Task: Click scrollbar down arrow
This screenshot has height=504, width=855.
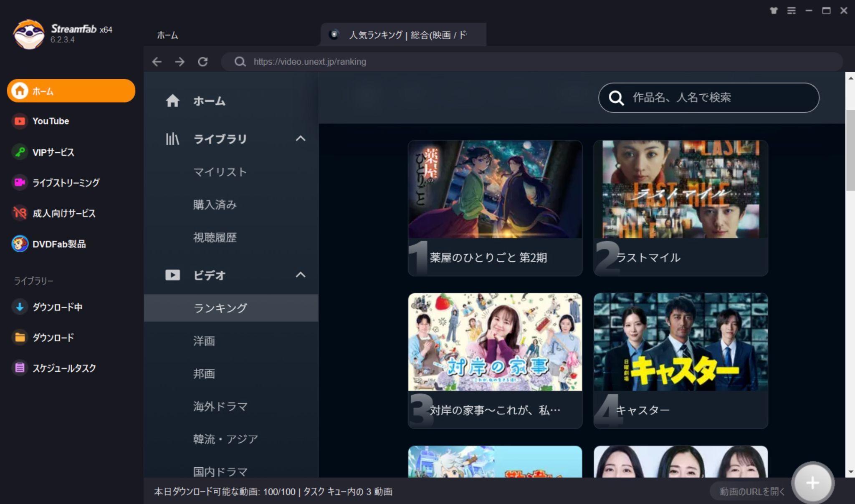Action: (850, 472)
